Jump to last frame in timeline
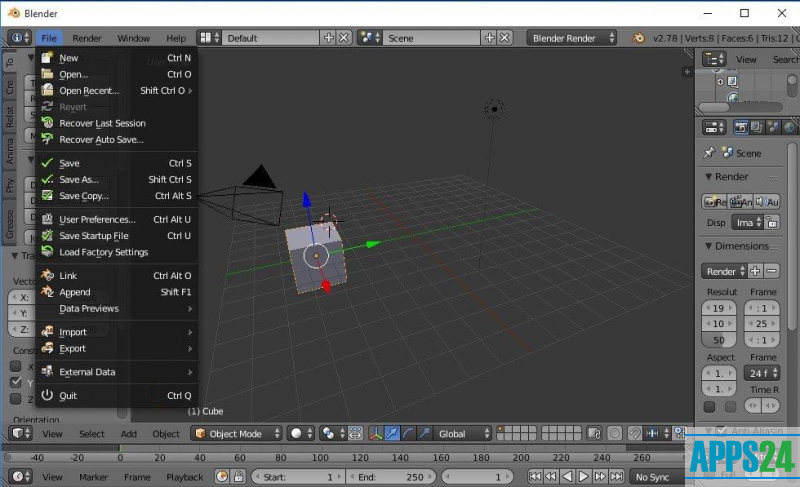This screenshot has width=800, height=487. coord(617,477)
